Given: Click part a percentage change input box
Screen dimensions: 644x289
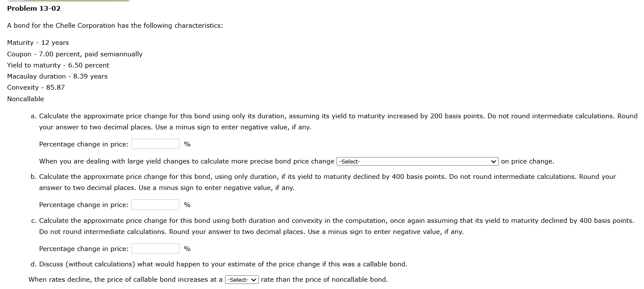Looking at the screenshot, I should [155, 144].
